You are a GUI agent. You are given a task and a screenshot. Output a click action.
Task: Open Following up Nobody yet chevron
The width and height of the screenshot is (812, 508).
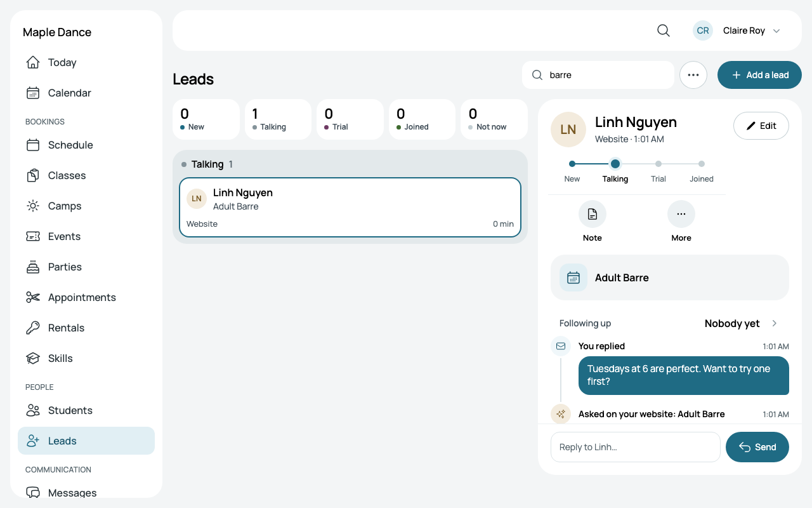tap(775, 323)
